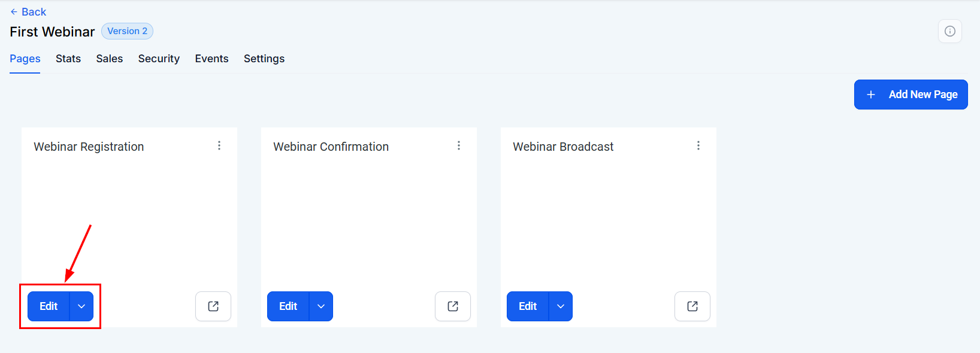Switch to the Stats tab

pos(68,59)
